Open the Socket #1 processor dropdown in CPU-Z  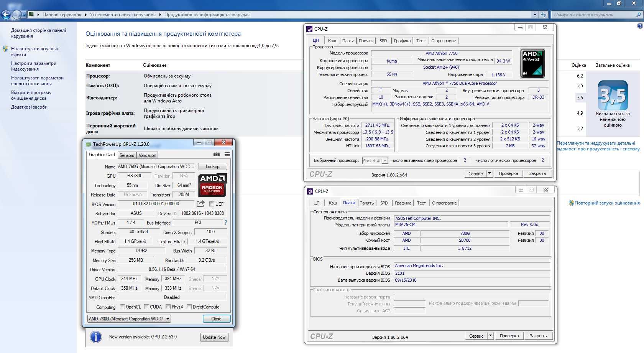click(x=375, y=160)
